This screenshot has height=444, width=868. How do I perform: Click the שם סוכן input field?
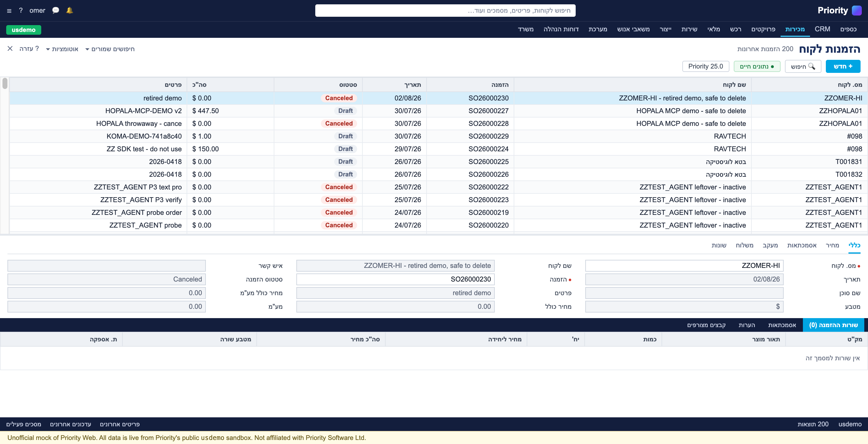tap(684, 293)
